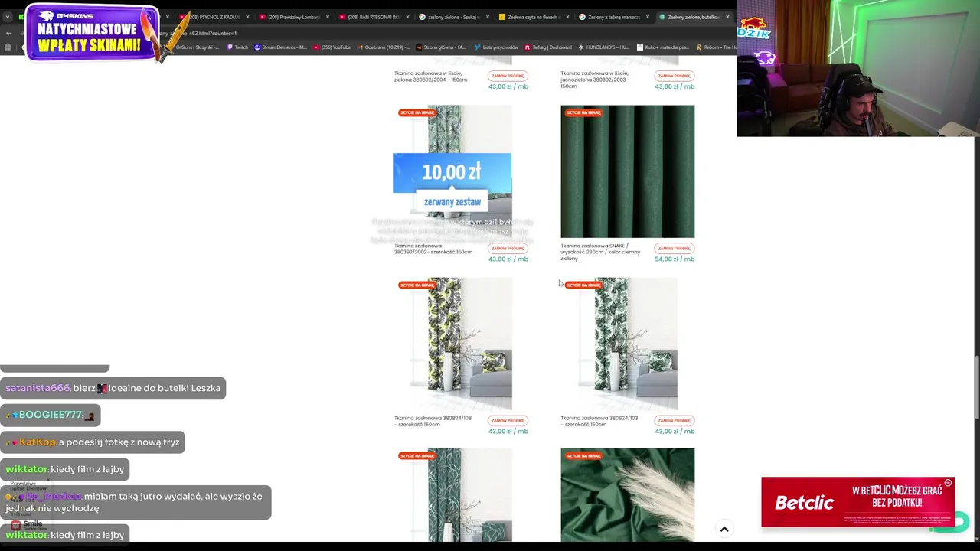Open 'Tkanina zasłonowa w liście, zielona' link
Screen dimensions: 980x551
coord(430,77)
